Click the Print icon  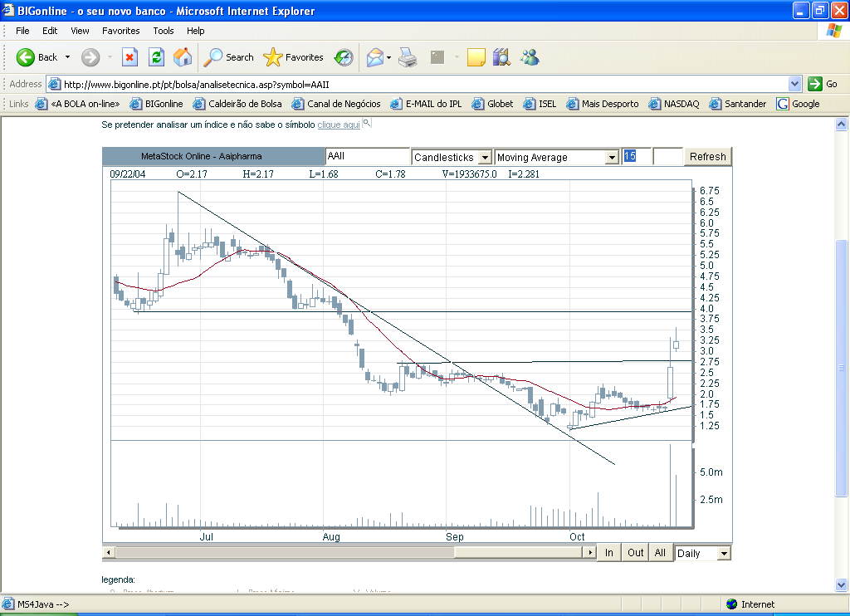tap(407, 57)
